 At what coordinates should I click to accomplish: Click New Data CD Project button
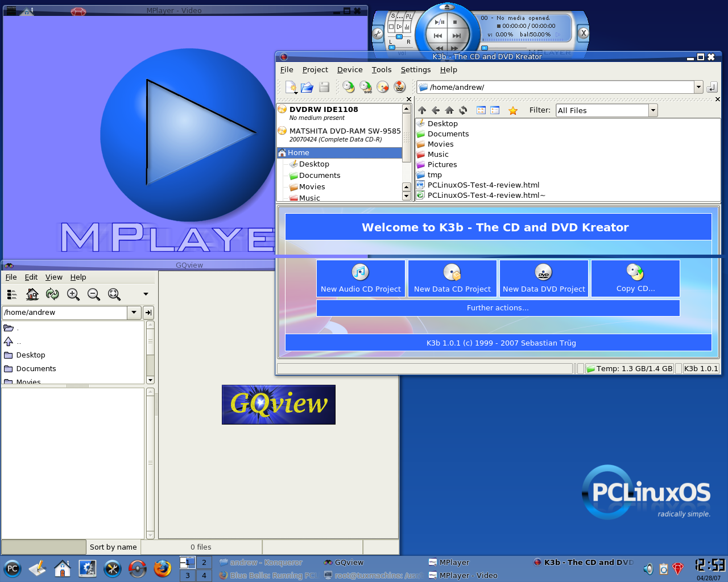pos(452,278)
